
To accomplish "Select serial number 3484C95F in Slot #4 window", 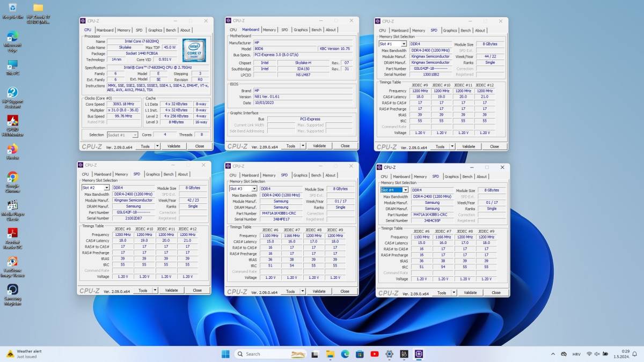I will pyautogui.click(x=432, y=220).
